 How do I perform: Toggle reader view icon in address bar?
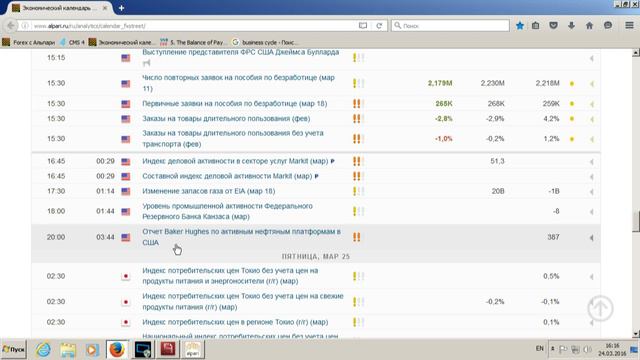(363, 26)
